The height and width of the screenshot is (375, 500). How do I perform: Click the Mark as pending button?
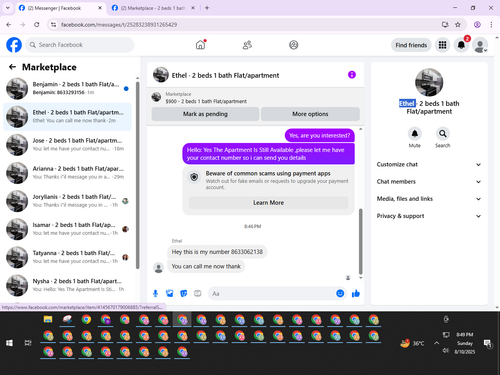pos(205,114)
